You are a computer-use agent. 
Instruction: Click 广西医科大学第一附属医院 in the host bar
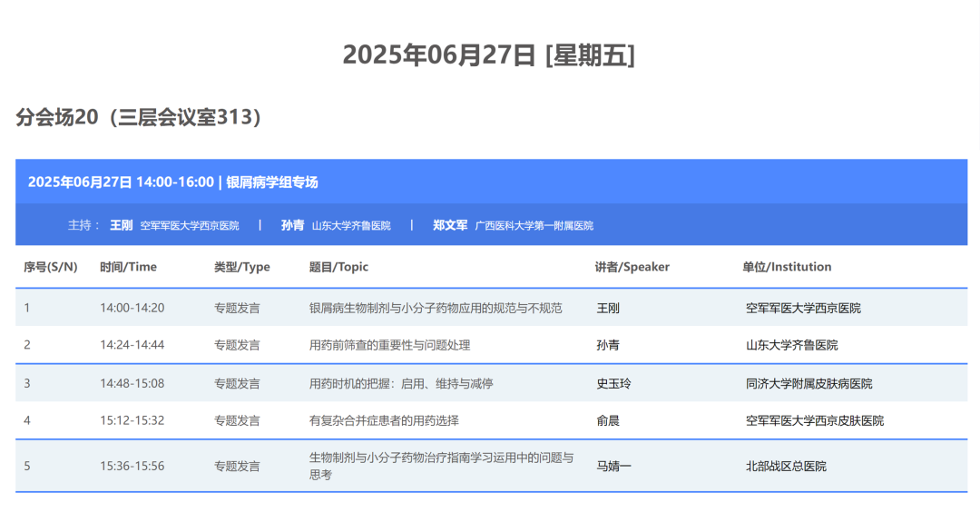point(534,226)
